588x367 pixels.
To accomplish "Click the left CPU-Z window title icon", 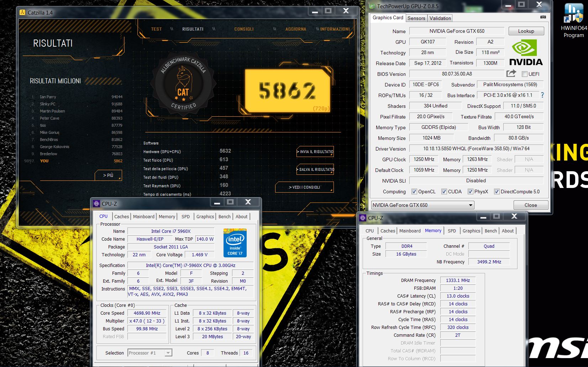I will [x=96, y=204].
